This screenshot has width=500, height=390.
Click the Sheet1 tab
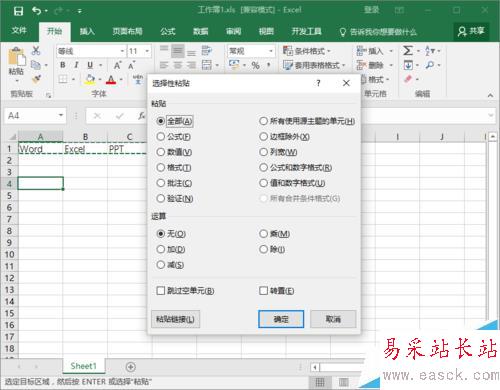[83, 366]
